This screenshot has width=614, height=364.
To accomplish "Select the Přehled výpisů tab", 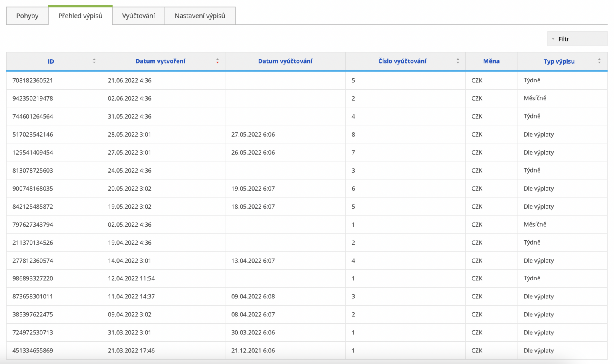I will coord(80,16).
